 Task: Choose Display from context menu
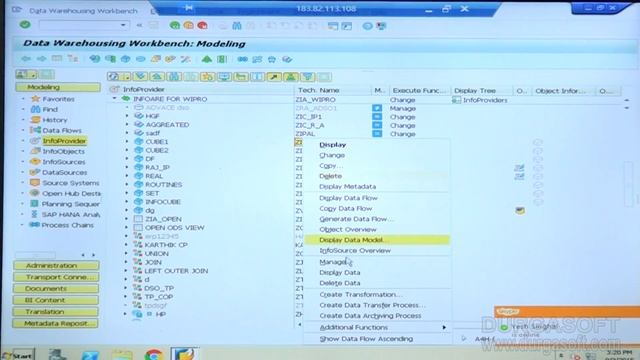click(x=333, y=145)
